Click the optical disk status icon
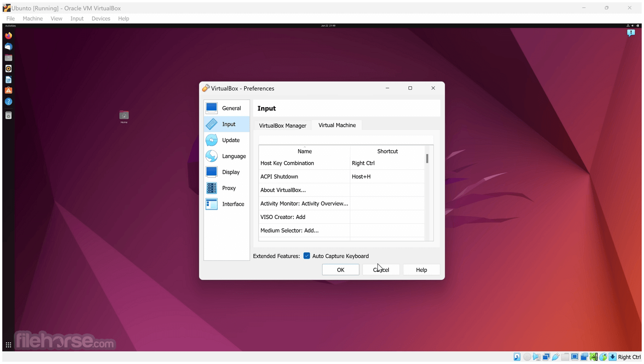Image resolution: width=644 pixels, height=364 pixels. [527, 357]
